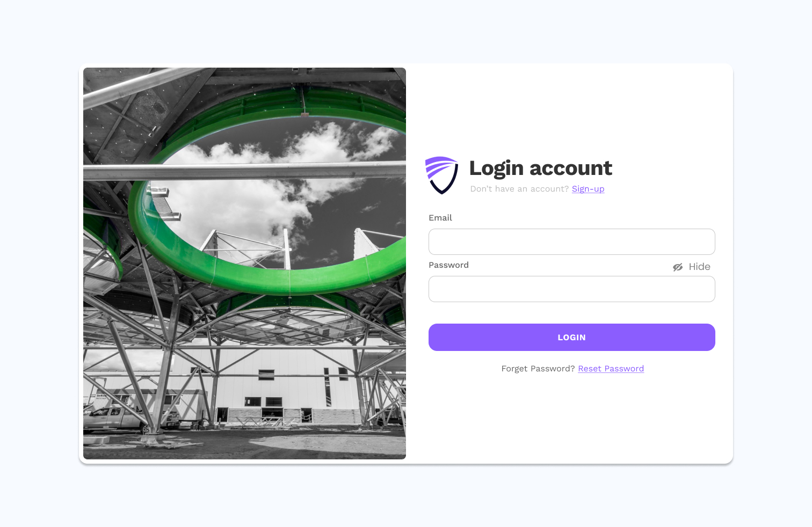Click the Password field label
This screenshot has height=527, width=812.
tap(448, 265)
